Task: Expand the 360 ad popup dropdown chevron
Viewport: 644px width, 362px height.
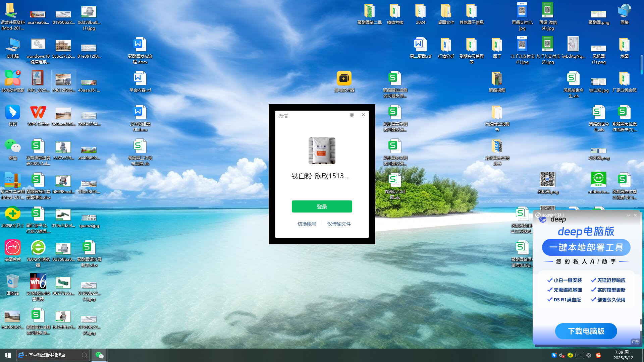Action: 628,215
